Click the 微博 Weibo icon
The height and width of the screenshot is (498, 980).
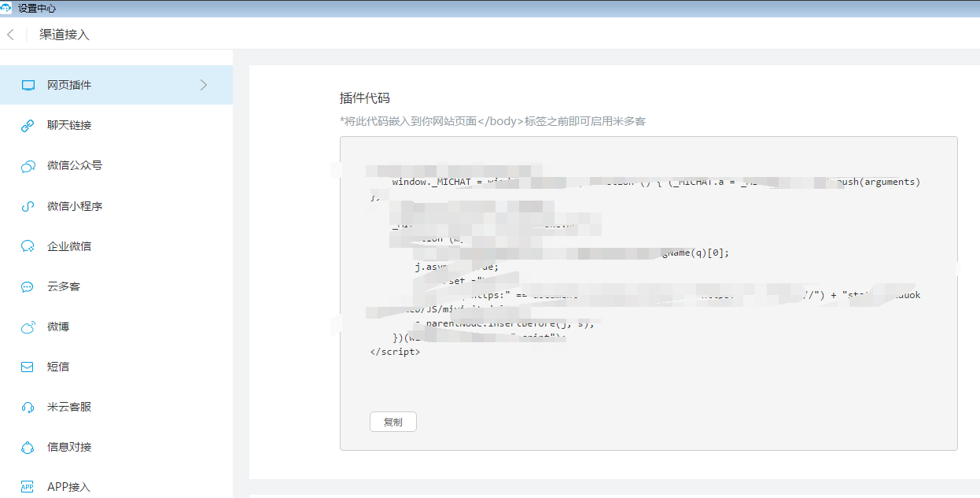28,326
